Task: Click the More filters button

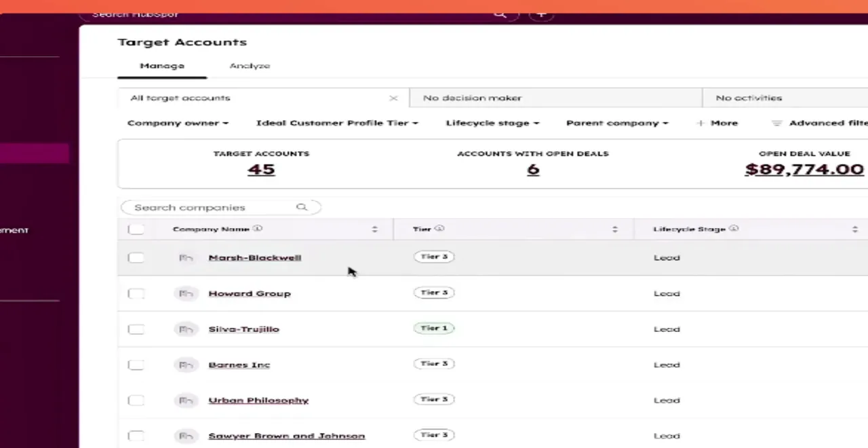Action: click(x=717, y=124)
